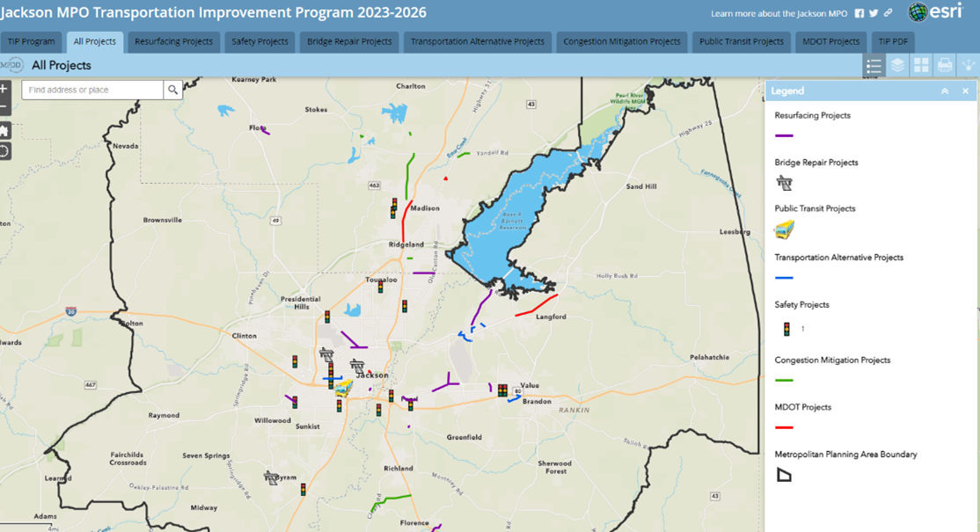Click the safety marker near Presidential Hills

coord(327,317)
